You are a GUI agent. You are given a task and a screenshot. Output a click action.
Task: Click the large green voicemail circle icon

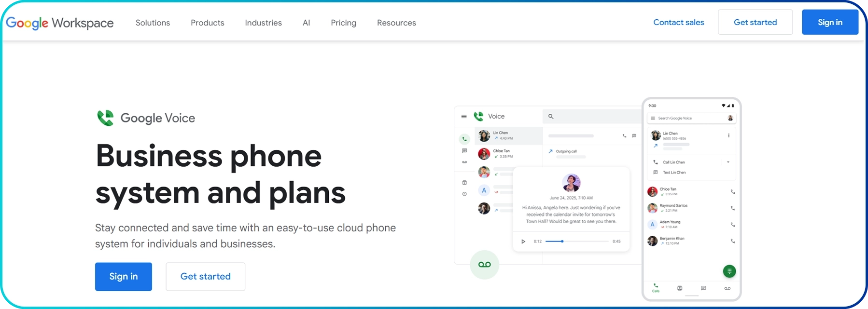point(484,265)
